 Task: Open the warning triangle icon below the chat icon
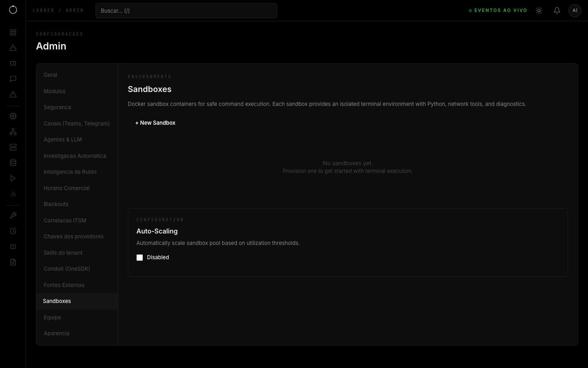pos(13,94)
